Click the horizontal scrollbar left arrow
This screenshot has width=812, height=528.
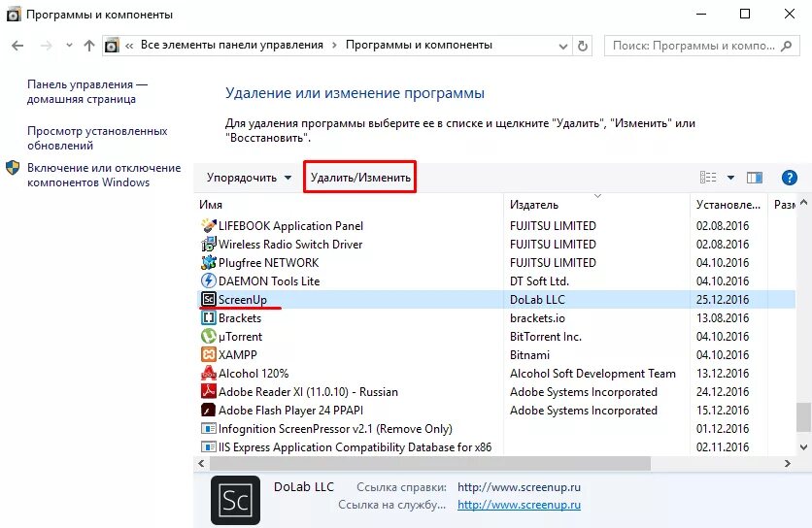pos(201,463)
